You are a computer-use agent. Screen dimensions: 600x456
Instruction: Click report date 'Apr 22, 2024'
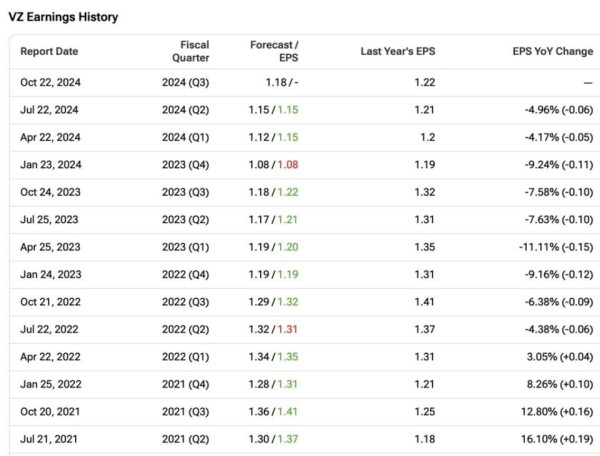[x=51, y=137]
